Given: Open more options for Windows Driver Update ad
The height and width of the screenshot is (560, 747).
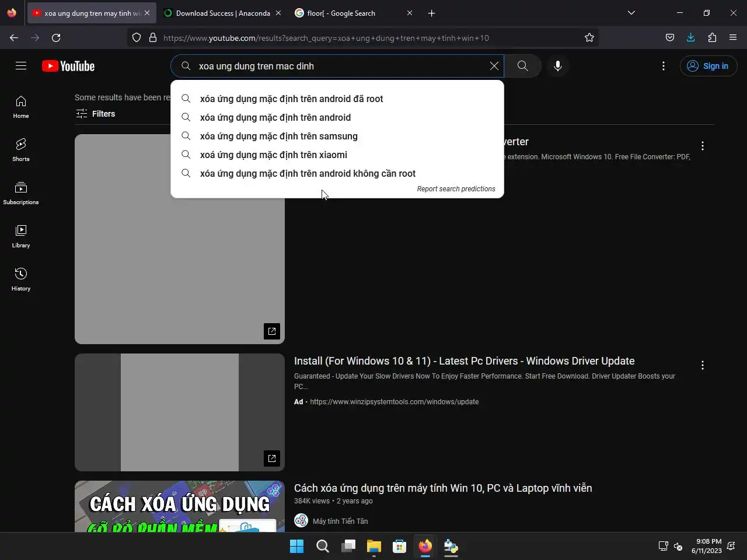Looking at the screenshot, I should point(703,365).
